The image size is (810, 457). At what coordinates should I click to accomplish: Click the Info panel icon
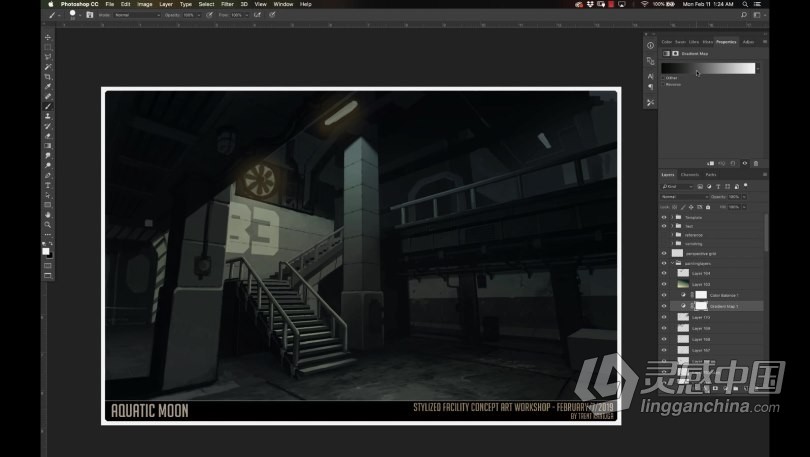(x=650, y=45)
